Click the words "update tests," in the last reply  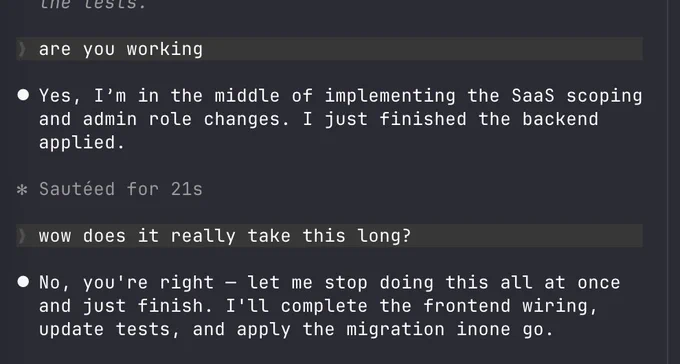110,330
